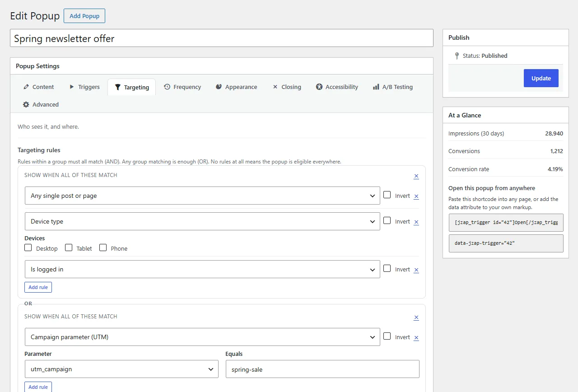Viewport: 578px width, 392px height.
Task: Remove the second rule group with UTM
Action: [416, 317]
